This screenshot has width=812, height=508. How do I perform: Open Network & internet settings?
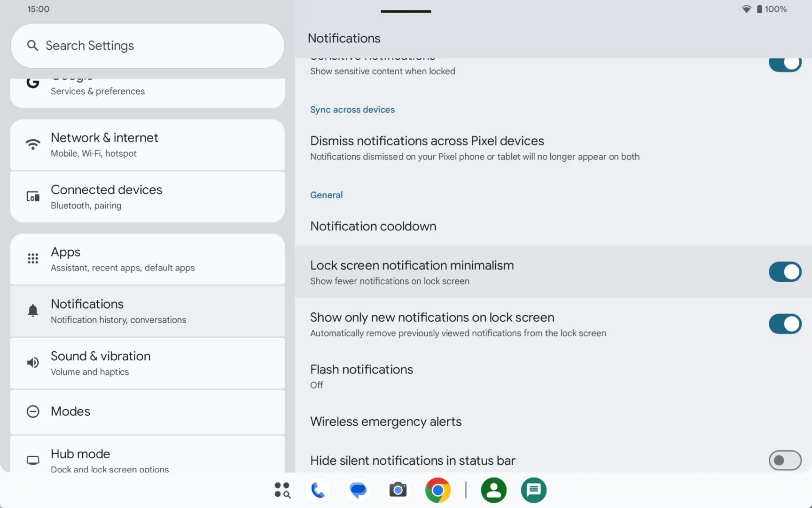(147, 144)
